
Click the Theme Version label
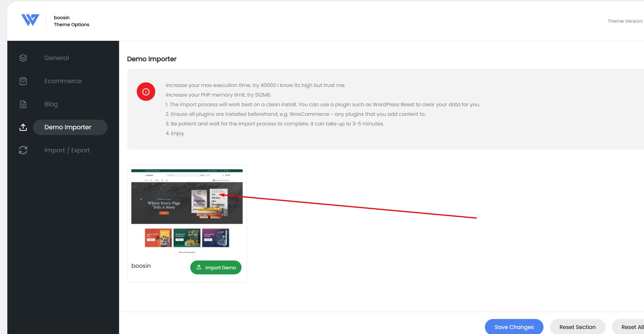(x=626, y=21)
